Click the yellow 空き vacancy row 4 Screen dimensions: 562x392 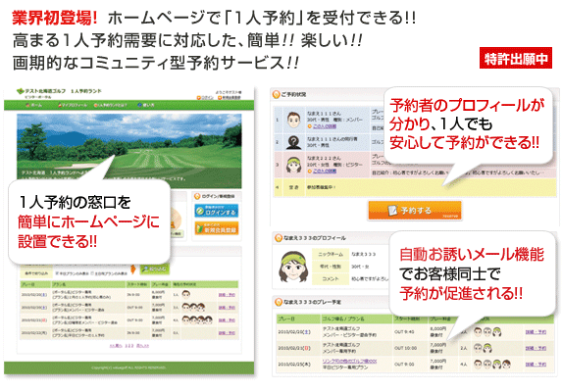tap(415, 187)
